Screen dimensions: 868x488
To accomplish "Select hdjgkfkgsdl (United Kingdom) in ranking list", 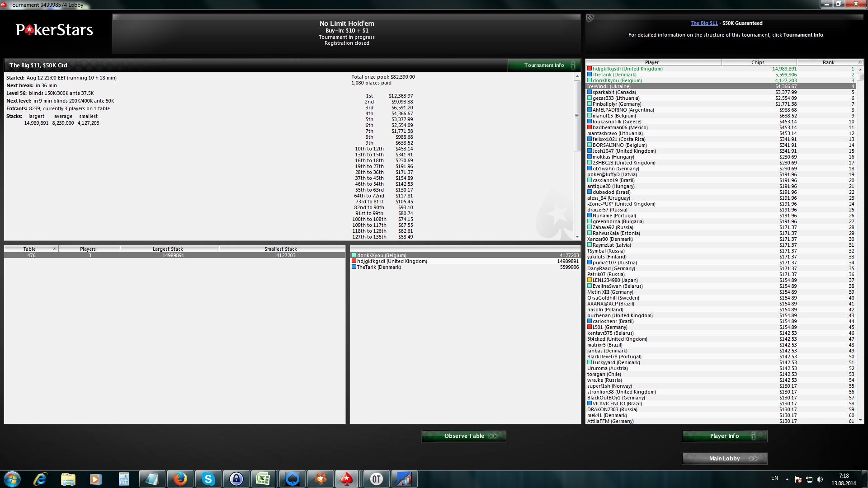I will tap(721, 69).
